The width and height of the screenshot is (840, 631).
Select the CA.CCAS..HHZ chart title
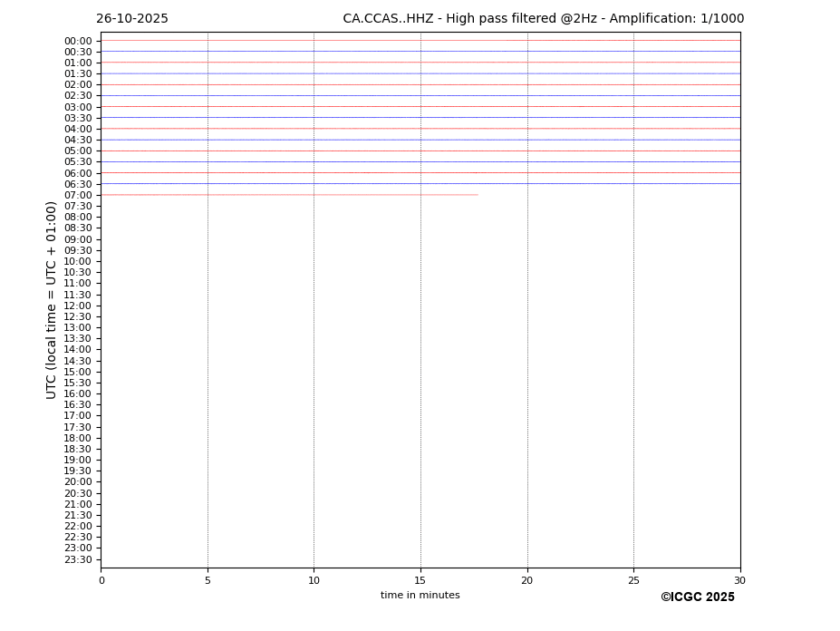(x=543, y=19)
